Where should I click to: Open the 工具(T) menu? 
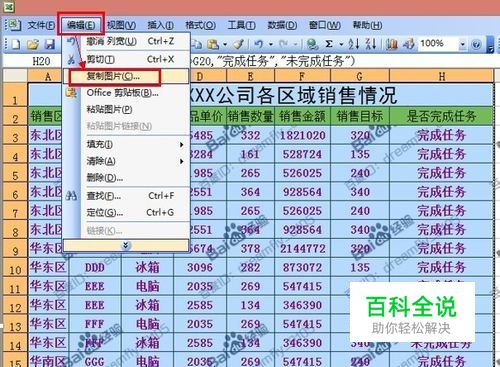click(x=241, y=25)
